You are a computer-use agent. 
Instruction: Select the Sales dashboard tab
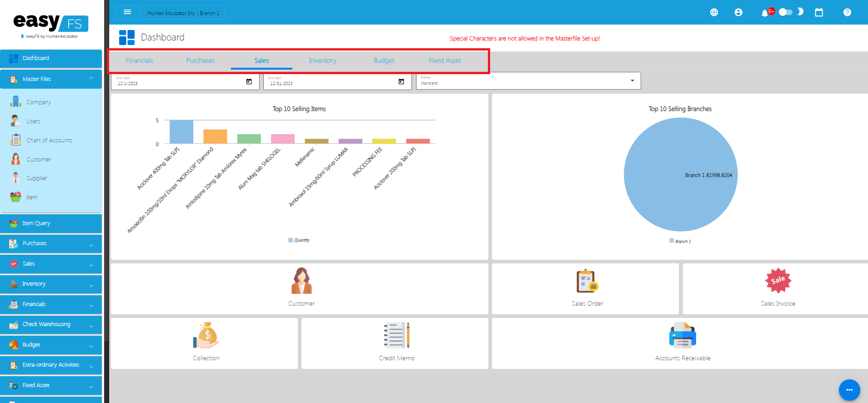[261, 60]
